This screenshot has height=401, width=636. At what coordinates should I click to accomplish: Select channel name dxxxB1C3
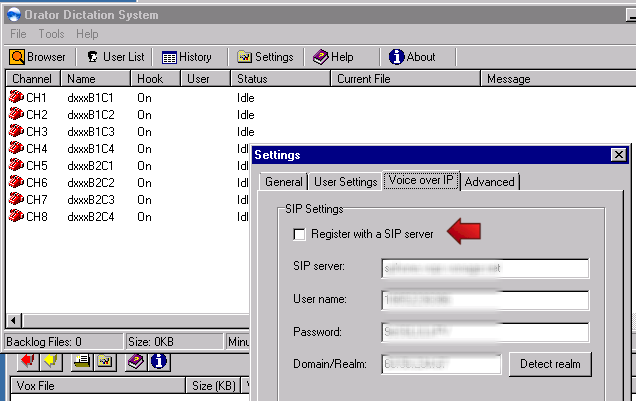pos(91,132)
